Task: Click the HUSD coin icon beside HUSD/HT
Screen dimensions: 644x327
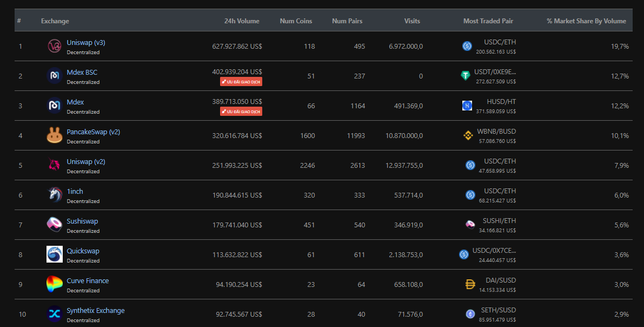Action: (x=467, y=106)
